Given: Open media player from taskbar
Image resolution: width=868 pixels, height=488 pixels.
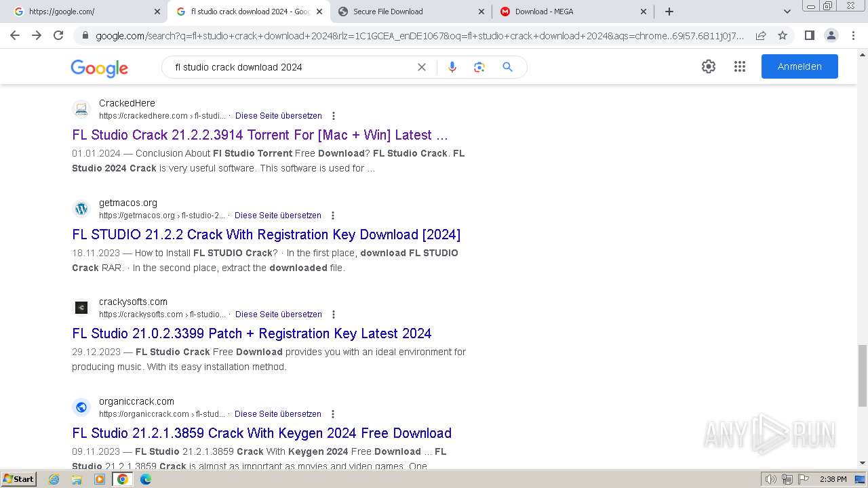Looking at the screenshot, I should tap(100, 479).
